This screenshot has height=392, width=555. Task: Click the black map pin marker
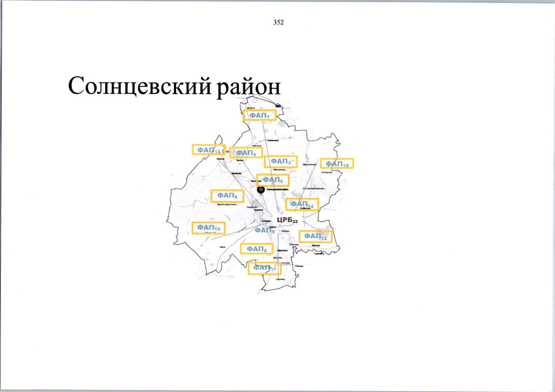click(260, 189)
